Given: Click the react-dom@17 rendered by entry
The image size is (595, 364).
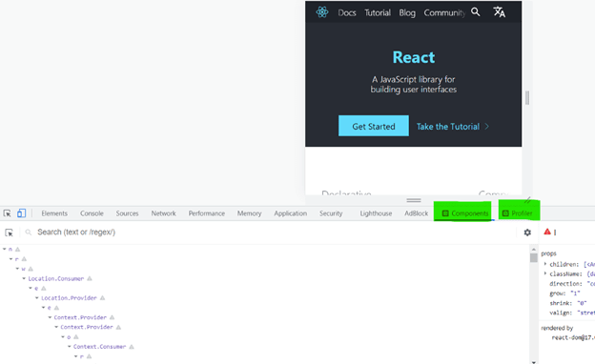Looking at the screenshot, I should pos(573,337).
